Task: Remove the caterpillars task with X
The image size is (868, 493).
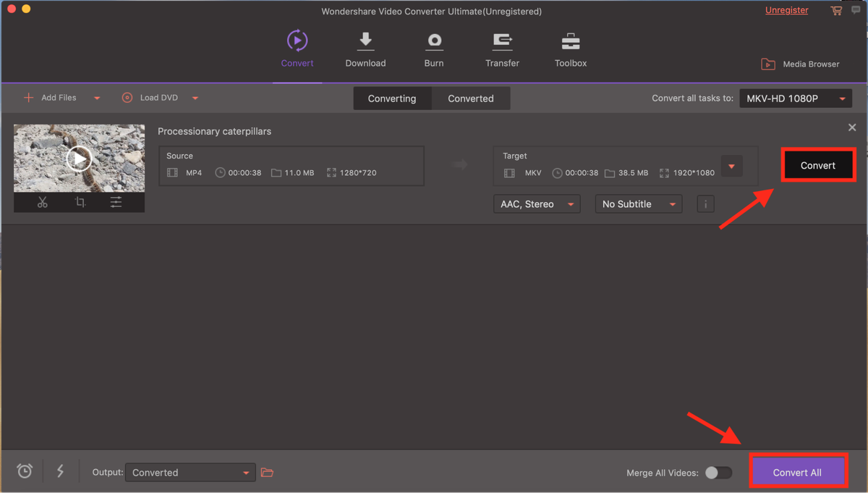Action: pos(852,127)
